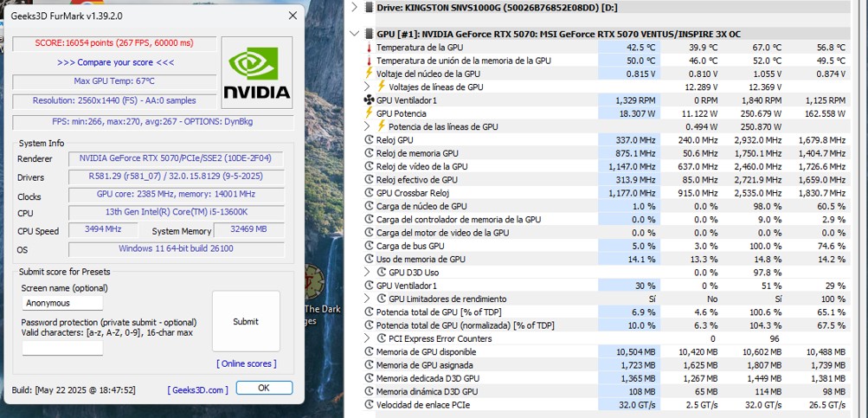Click the drive icon next to KINGSTON SNVS1000G
Image resolution: width=868 pixels, height=418 pixels.
tap(369, 7)
